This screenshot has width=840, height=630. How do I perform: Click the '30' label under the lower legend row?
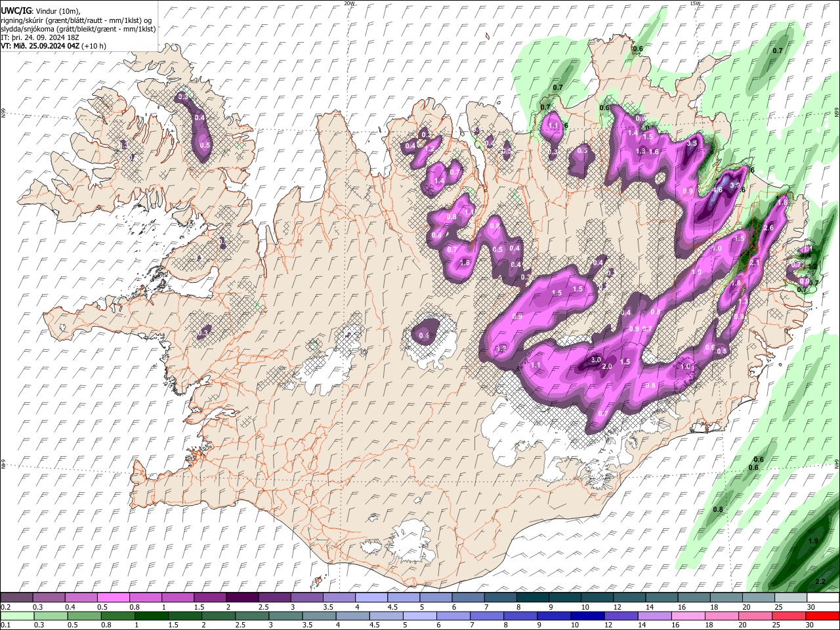[811, 625]
